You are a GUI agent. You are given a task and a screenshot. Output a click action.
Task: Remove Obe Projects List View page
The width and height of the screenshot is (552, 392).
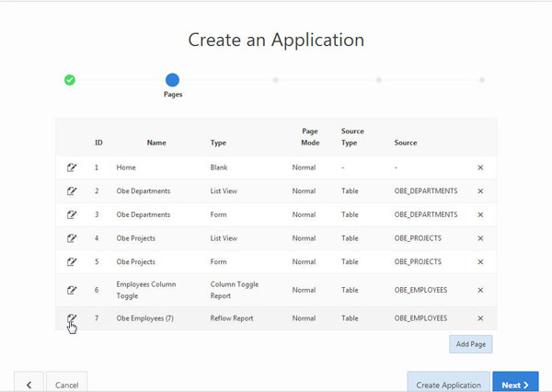[x=480, y=238]
